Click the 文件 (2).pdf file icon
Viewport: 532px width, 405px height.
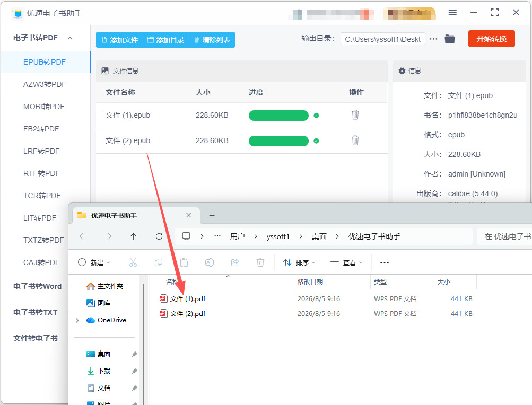click(x=163, y=313)
